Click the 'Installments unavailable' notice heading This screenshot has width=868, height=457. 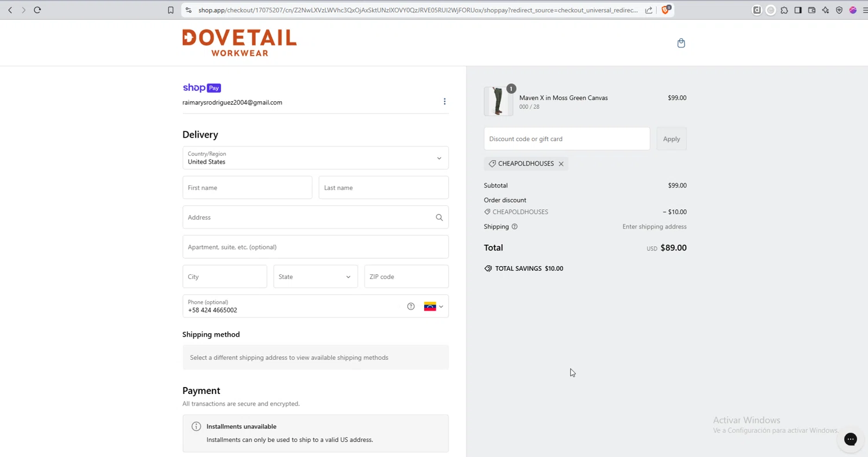[241, 426]
